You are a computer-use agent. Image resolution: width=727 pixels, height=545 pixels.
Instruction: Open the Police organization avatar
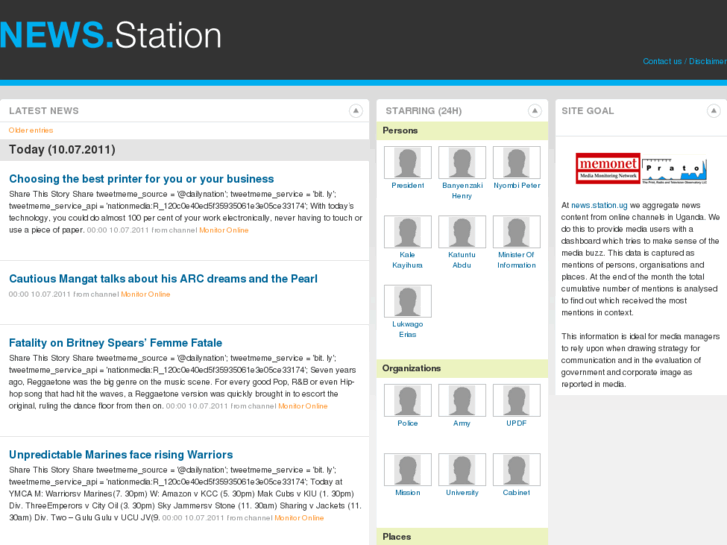408,400
